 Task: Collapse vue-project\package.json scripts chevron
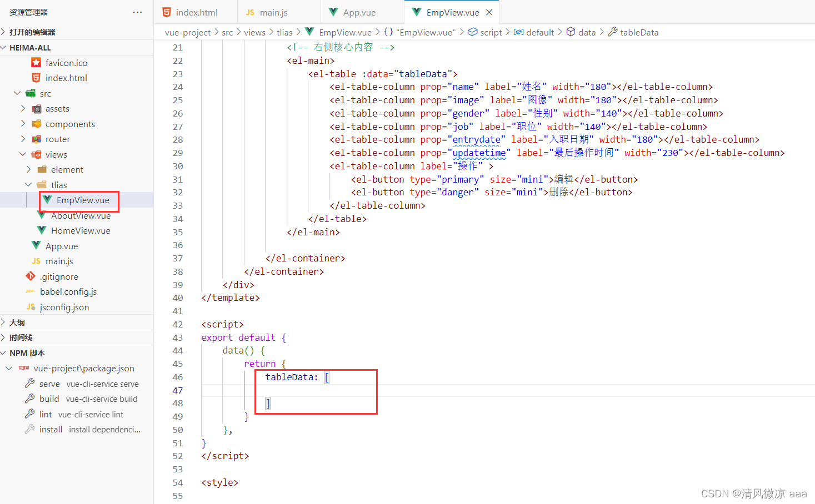[9, 368]
